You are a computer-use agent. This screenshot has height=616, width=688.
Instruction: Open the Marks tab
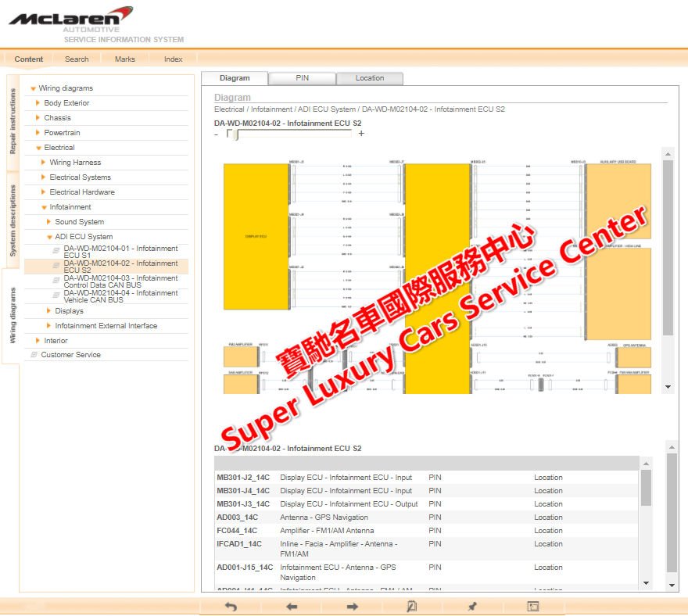pos(125,59)
